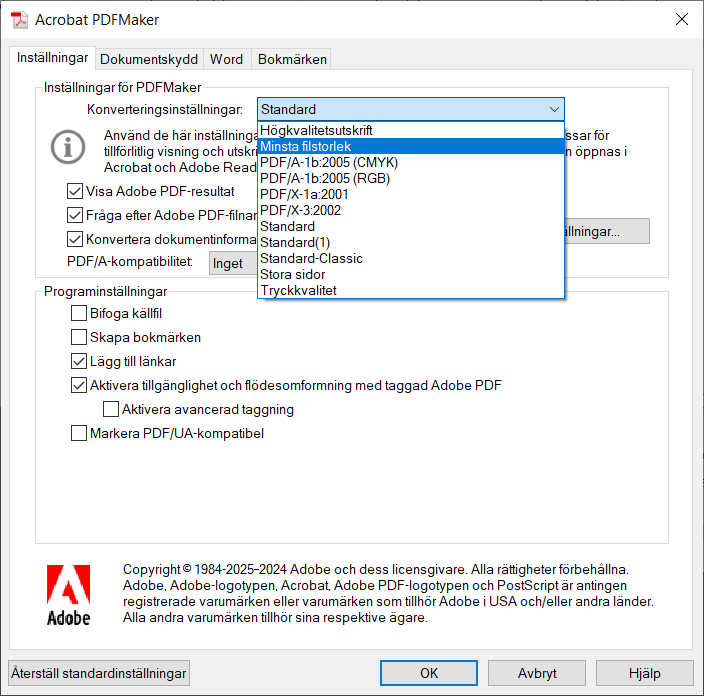The width and height of the screenshot is (704, 696).
Task: Select Minsta filstorlek from the list
Action: [305, 146]
